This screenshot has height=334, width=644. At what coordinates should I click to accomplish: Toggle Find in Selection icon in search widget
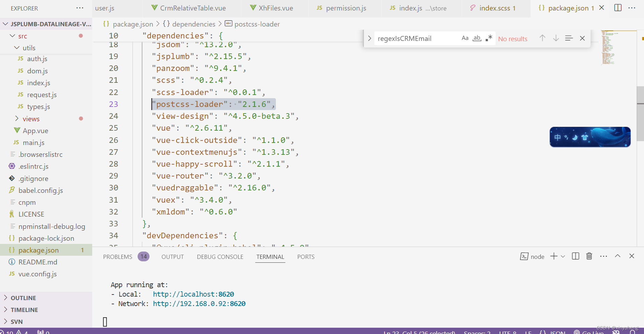coord(569,38)
